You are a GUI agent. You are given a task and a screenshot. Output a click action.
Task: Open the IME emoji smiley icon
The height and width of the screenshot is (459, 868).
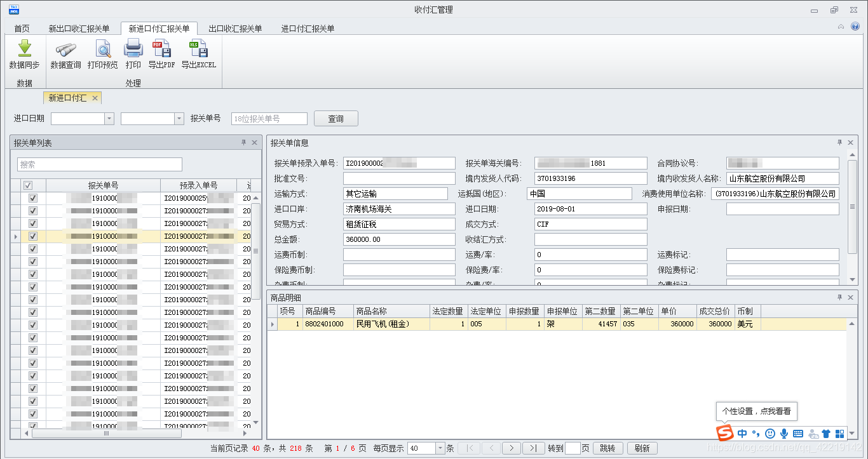point(770,434)
